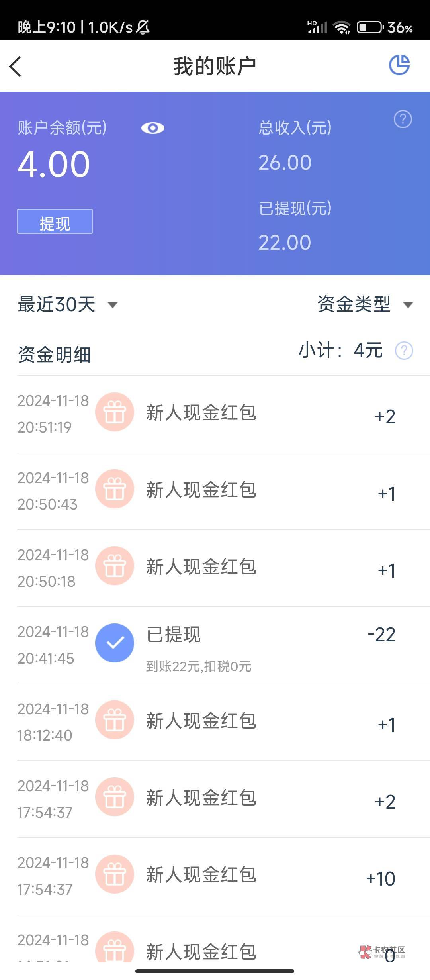The height and width of the screenshot is (980, 430).
Task: Tap the 已提现 withdrawn amount 22.00
Action: click(285, 243)
